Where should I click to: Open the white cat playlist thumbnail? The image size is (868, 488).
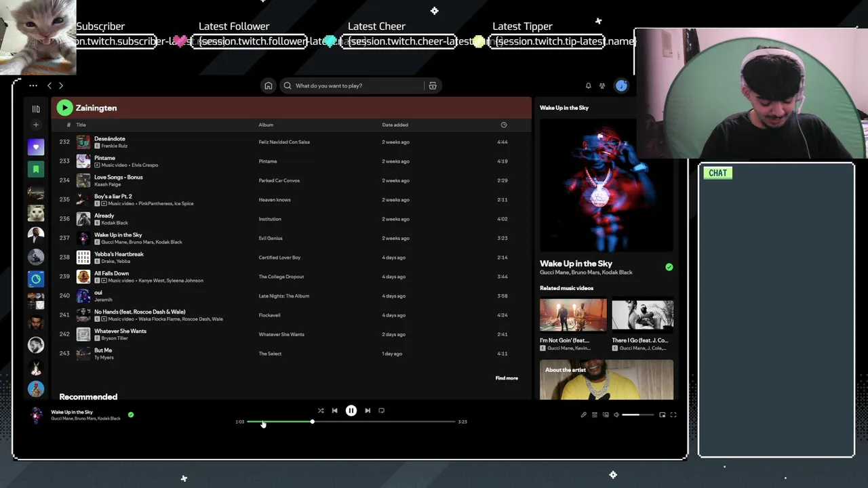36,213
